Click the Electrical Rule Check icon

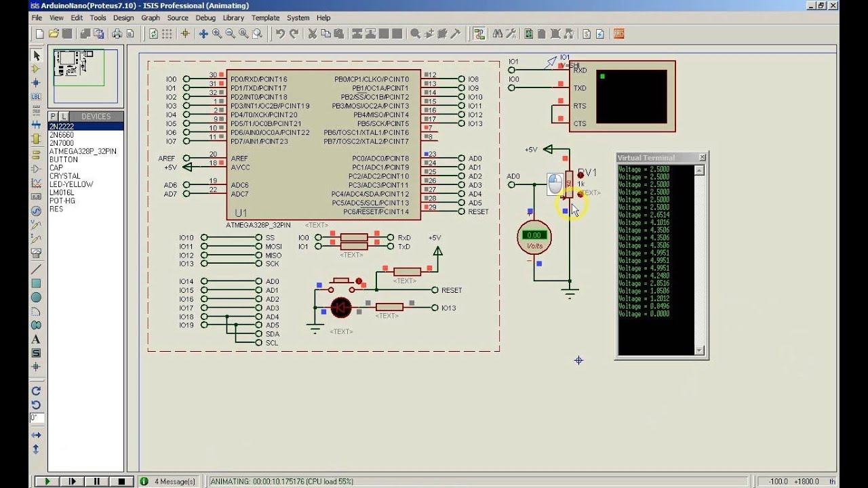click(600, 33)
